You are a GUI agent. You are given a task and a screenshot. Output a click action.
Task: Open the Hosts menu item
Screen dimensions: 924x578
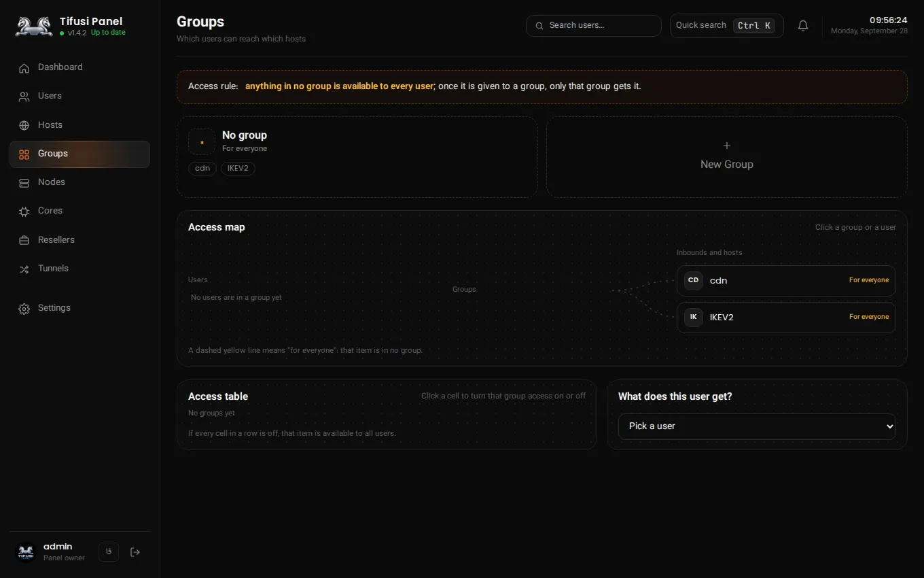[x=79, y=125]
